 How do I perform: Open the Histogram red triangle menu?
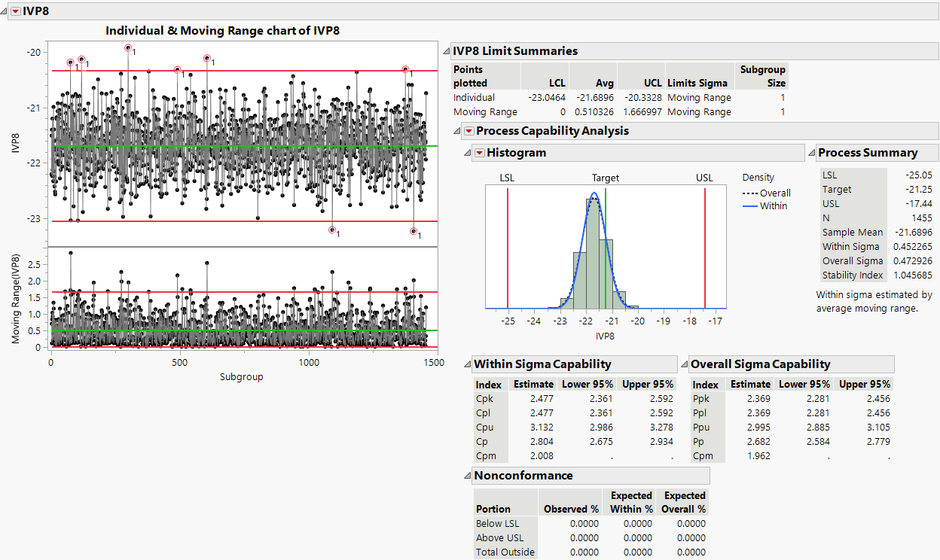[x=480, y=152]
